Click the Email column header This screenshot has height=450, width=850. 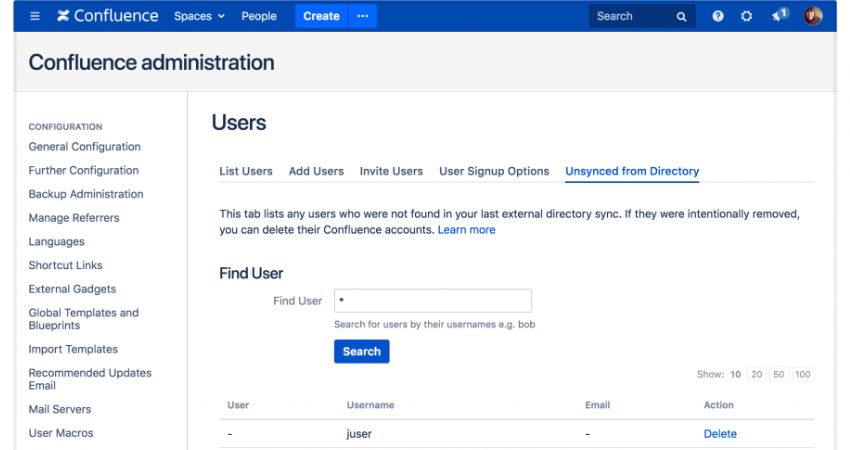point(597,405)
